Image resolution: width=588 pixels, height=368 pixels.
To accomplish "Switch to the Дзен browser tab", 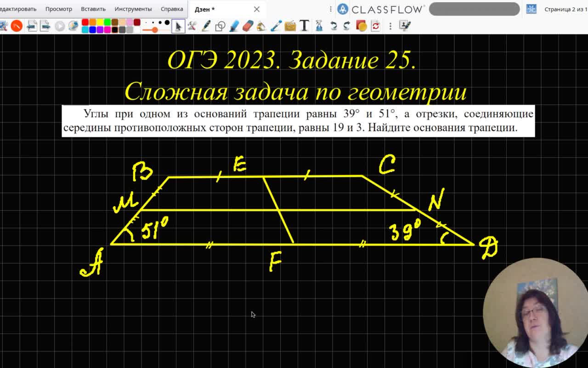I will coord(204,9).
